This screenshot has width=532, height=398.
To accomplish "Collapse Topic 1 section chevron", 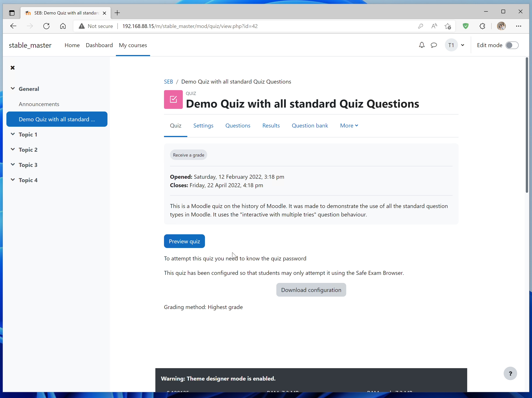I will pyautogui.click(x=13, y=134).
